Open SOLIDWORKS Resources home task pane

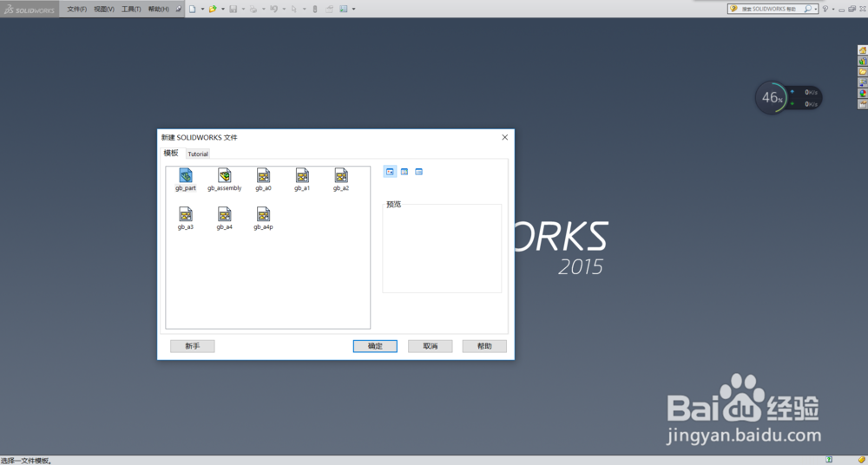pyautogui.click(x=863, y=49)
